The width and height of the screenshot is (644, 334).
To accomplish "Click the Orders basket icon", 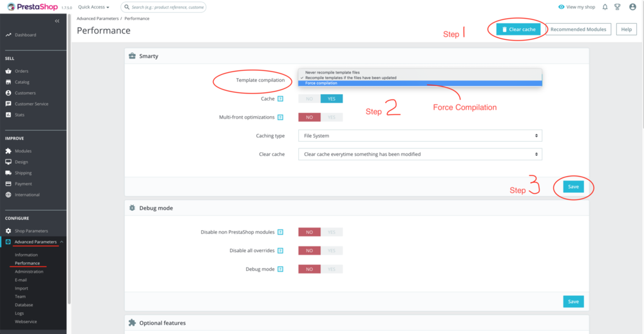I will (x=8, y=71).
